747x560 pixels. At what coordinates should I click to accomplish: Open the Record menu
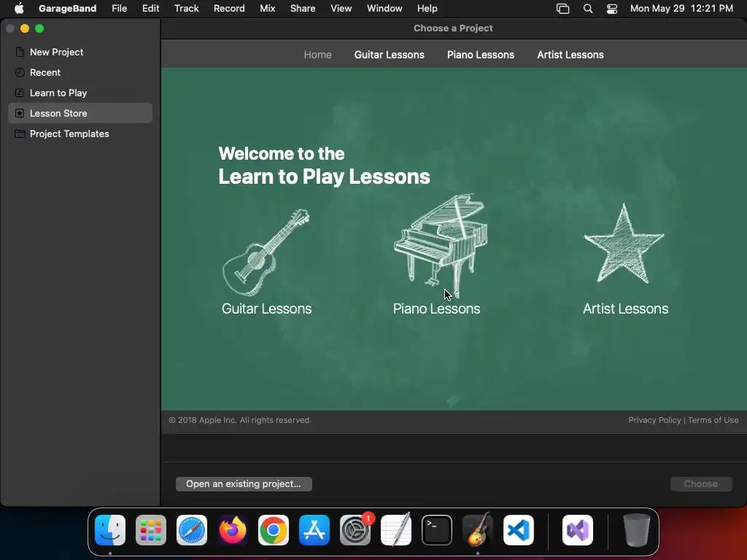(x=229, y=9)
